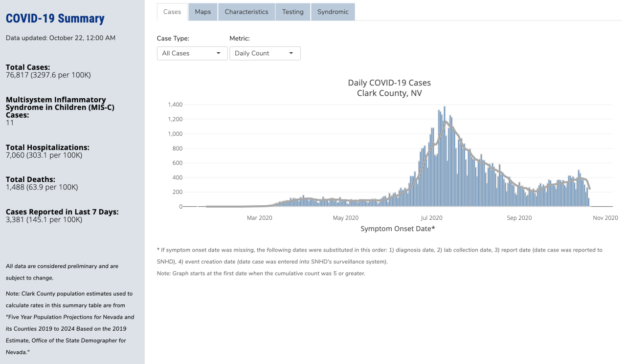Click the May 2020 axis tick label
The image size is (626, 364).
(346, 218)
